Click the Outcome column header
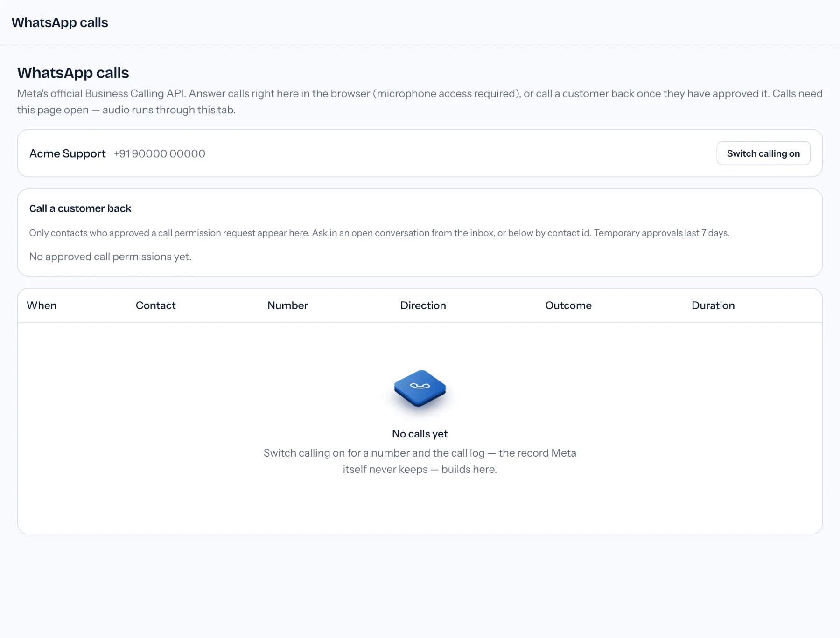This screenshot has width=840, height=638. point(568,305)
